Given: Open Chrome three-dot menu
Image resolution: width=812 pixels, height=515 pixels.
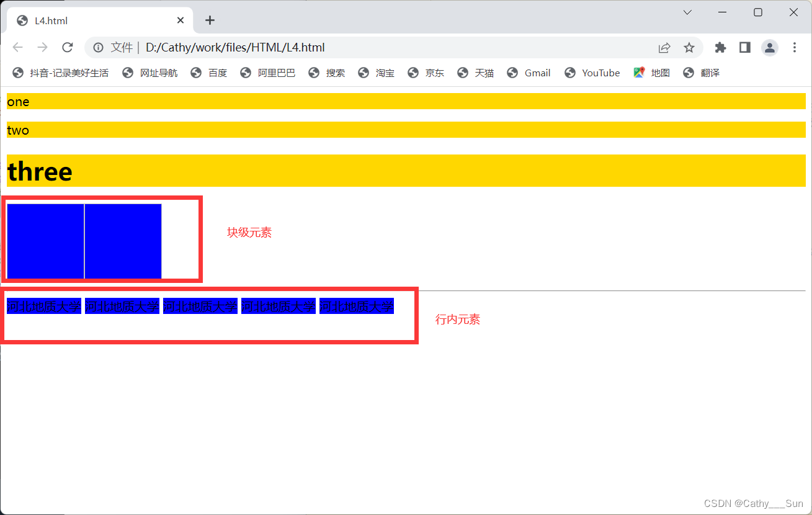Looking at the screenshot, I should (x=795, y=48).
